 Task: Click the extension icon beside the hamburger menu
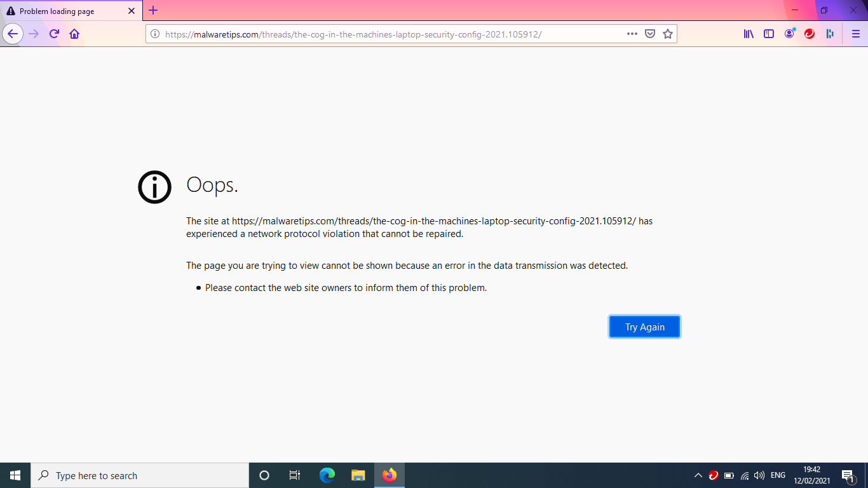pos(830,34)
